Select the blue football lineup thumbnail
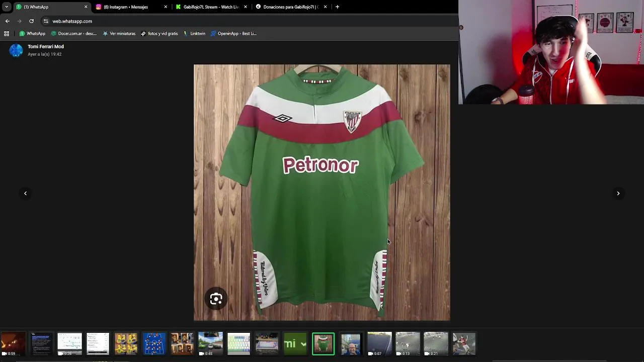644x362 pixels. (x=154, y=344)
